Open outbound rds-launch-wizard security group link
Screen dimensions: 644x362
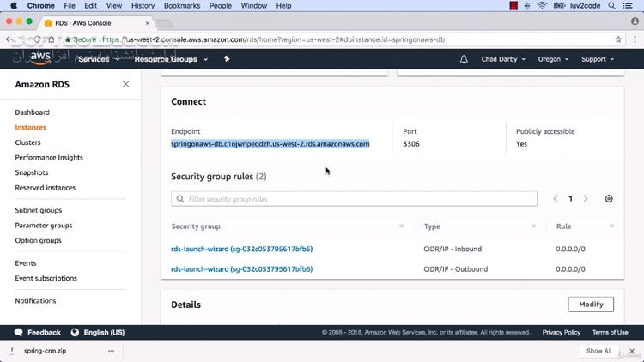click(x=241, y=269)
